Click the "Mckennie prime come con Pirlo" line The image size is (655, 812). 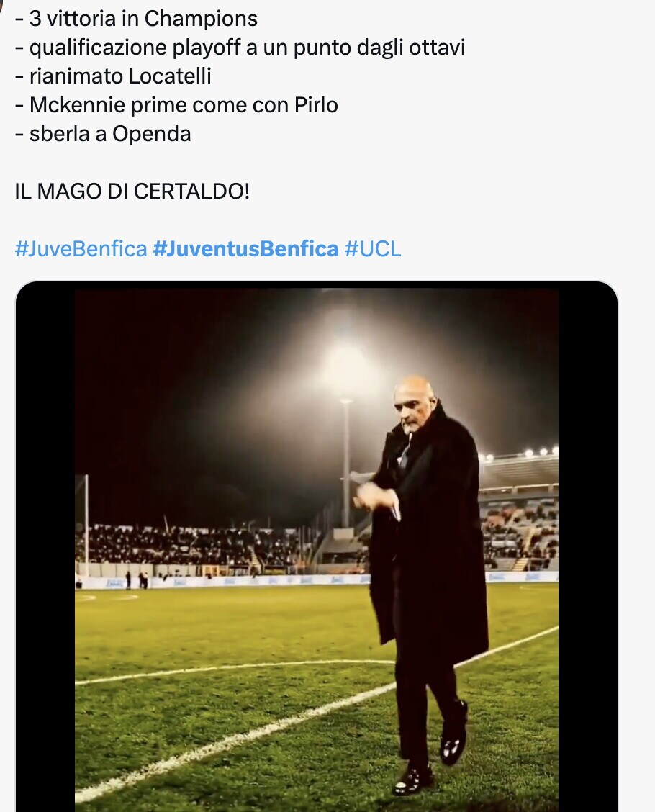pos(176,105)
